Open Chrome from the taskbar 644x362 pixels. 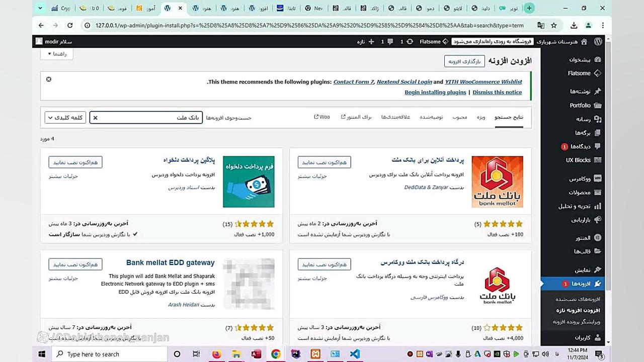(x=276, y=354)
